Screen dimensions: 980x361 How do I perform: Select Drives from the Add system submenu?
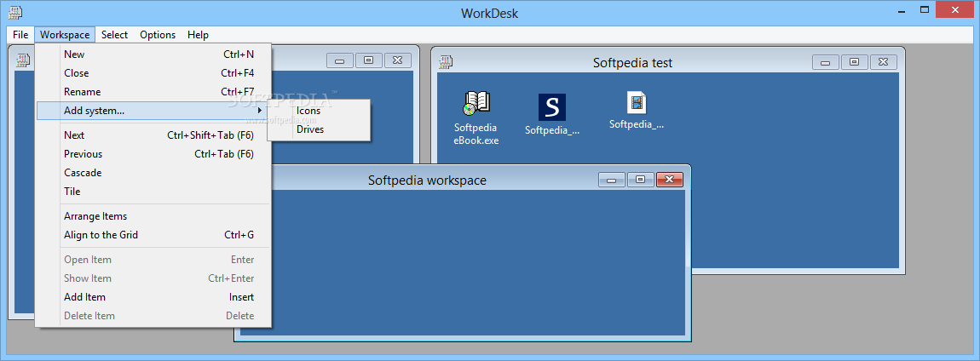[x=320, y=130]
